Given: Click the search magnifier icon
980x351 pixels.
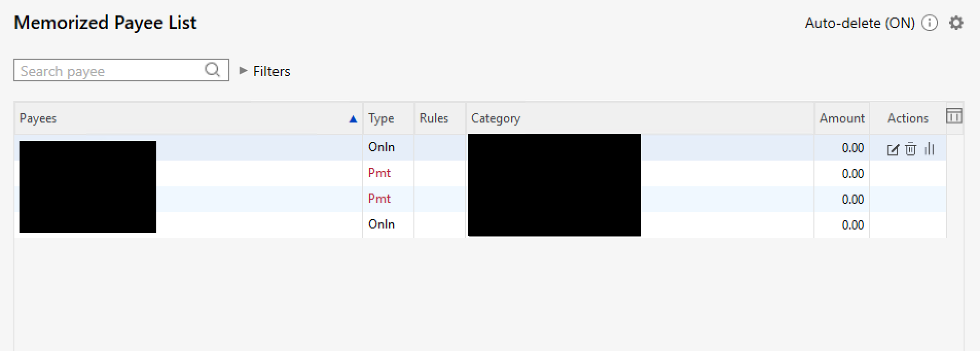Looking at the screenshot, I should tap(212, 69).
